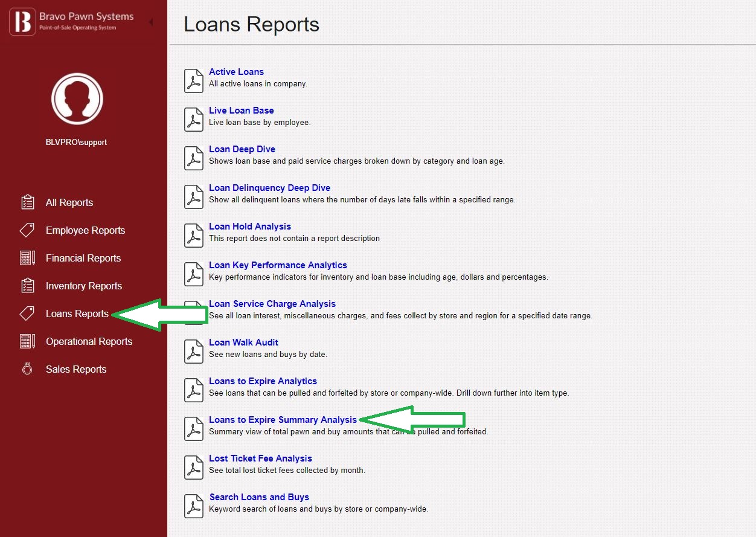Viewport: 756px width, 537px height.
Task: Click 'Key performance indicators for inventory' description
Action: [379, 277]
